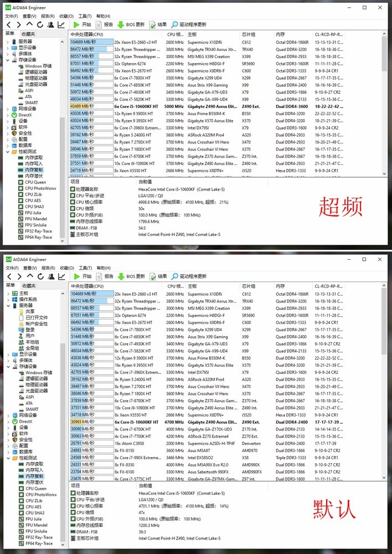Screen dimensions: 392x554
Task: Expand the DirectX node in the 默认 window tree
Action: pos(8,422)
